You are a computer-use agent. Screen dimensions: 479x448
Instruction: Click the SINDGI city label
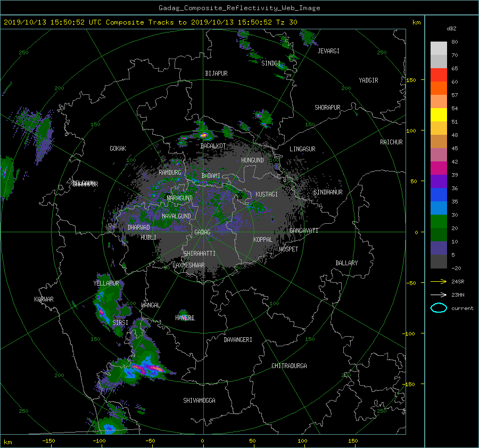point(271,63)
